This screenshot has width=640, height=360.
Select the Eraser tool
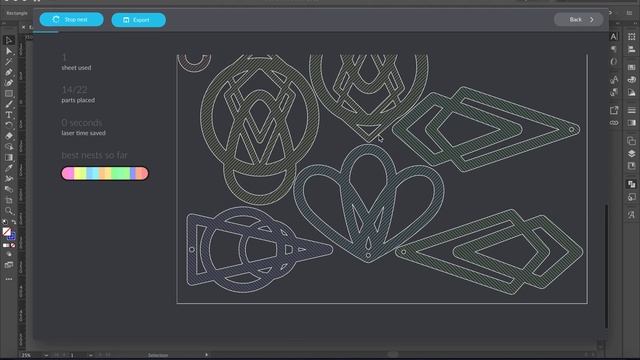(9, 136)
